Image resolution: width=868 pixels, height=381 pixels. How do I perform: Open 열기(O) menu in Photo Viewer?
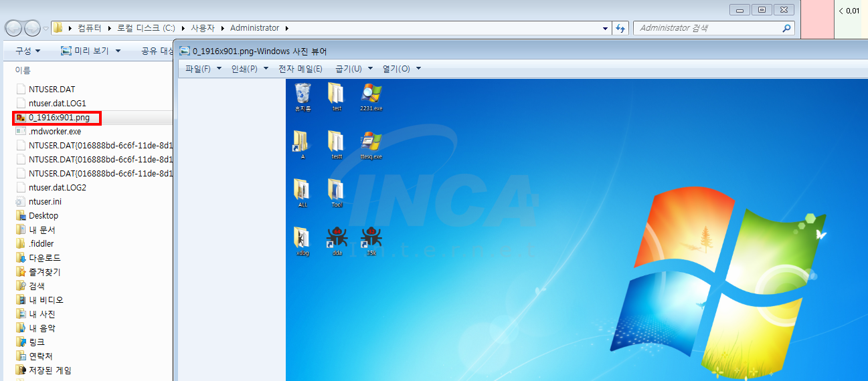pyautogui.click(x=402, y=69)
